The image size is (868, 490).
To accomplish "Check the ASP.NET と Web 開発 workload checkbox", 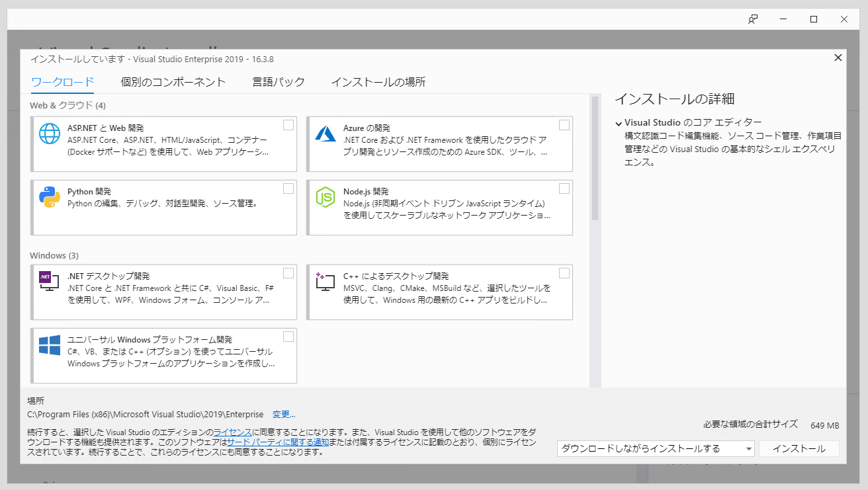I will pos(288,125).
